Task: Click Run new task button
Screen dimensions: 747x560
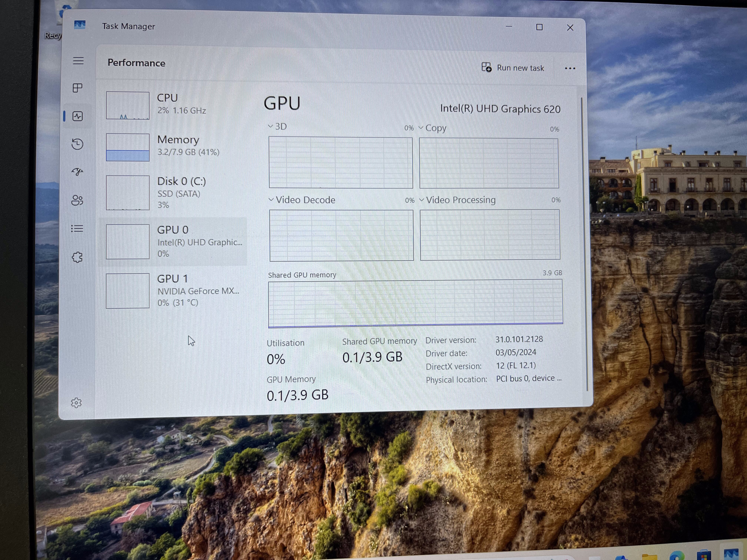Action: click(513, 68)
